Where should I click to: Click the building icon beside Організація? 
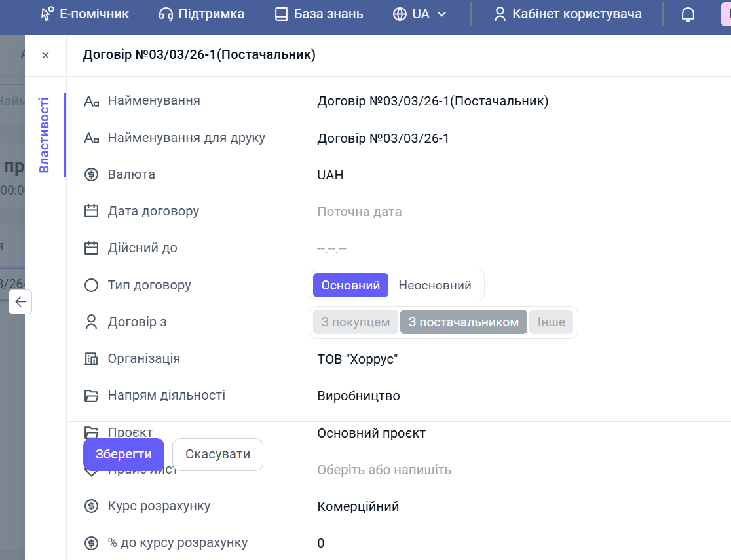coord(91,359)
